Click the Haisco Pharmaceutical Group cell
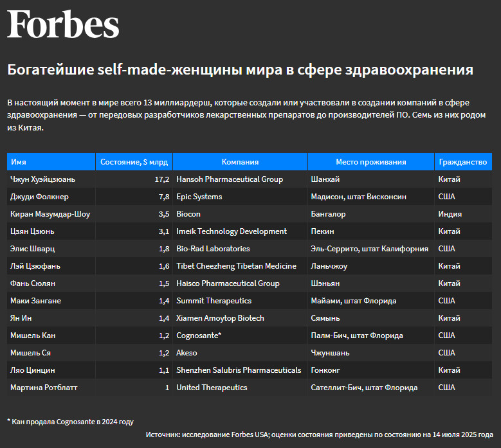This screenshot has height=448, width=501. pos(240,283)
